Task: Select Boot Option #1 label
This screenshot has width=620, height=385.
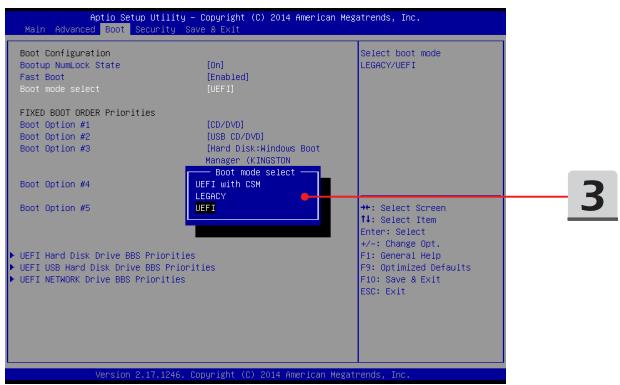Action: tap(55, 125)
